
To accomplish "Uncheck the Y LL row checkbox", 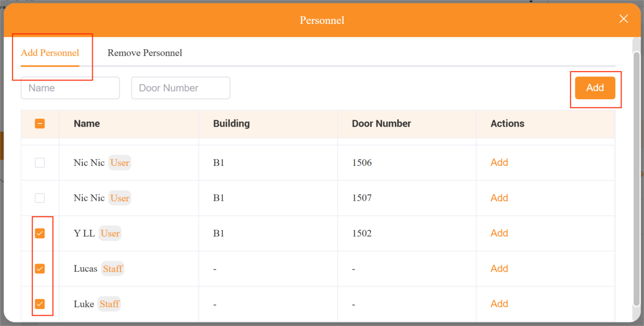I will click(x=40, y=233).
